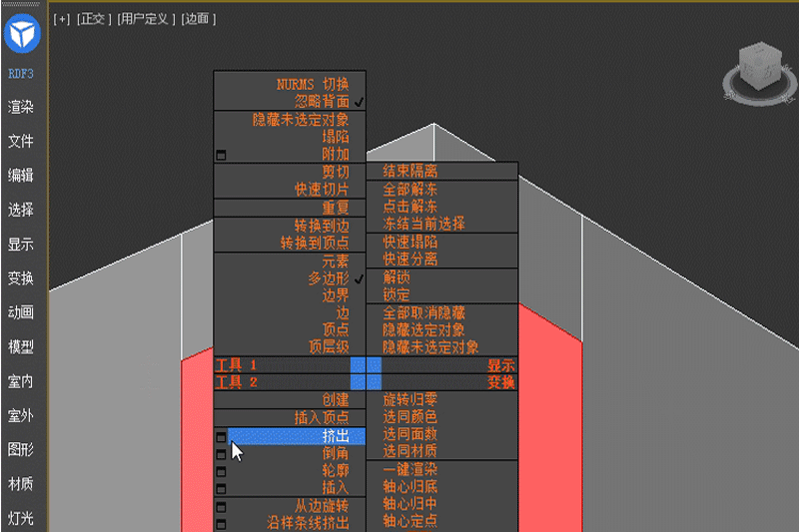Click the RDF plugin logo icon
799x532 pixels.
click(20, 36)
